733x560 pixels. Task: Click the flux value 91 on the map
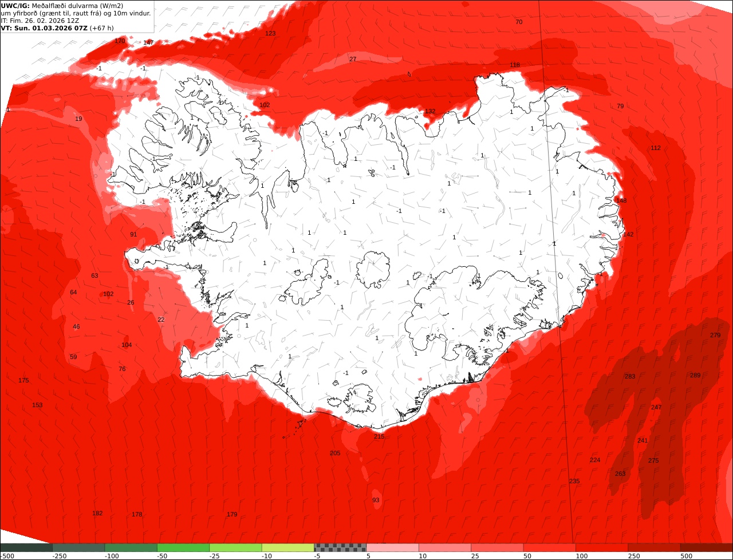coord(133,235)
